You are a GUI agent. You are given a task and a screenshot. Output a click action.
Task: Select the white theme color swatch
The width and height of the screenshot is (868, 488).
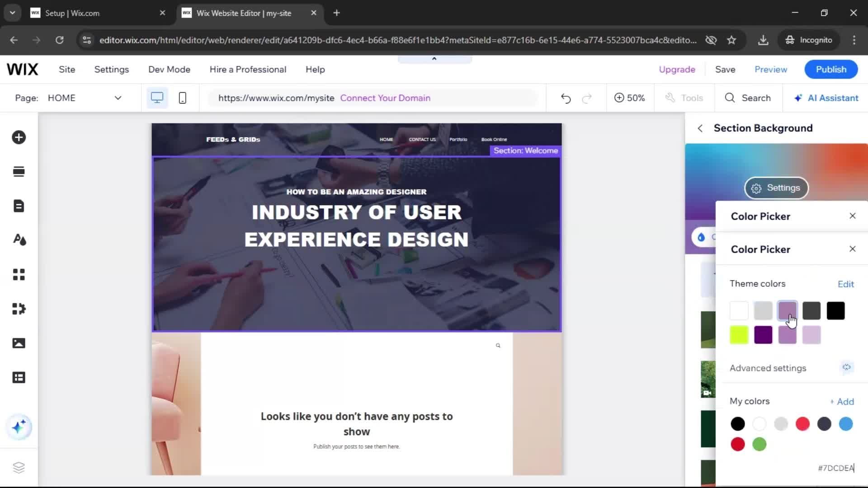tap(739, 311)
